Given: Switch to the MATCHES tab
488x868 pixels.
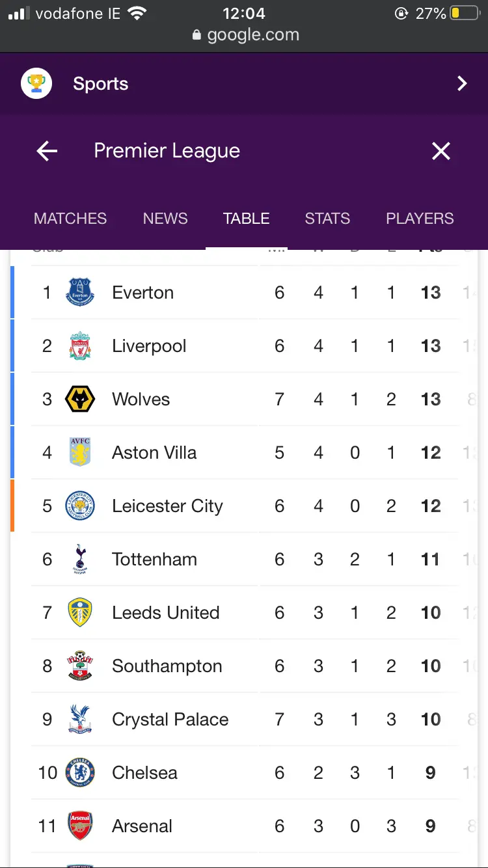Looking at the screenshot, I should pyautogui.click(x=70, y=219).
